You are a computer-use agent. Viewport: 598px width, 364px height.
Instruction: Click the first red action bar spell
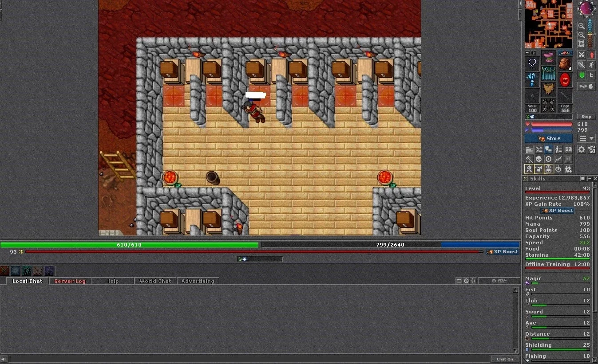pos(5,271)
